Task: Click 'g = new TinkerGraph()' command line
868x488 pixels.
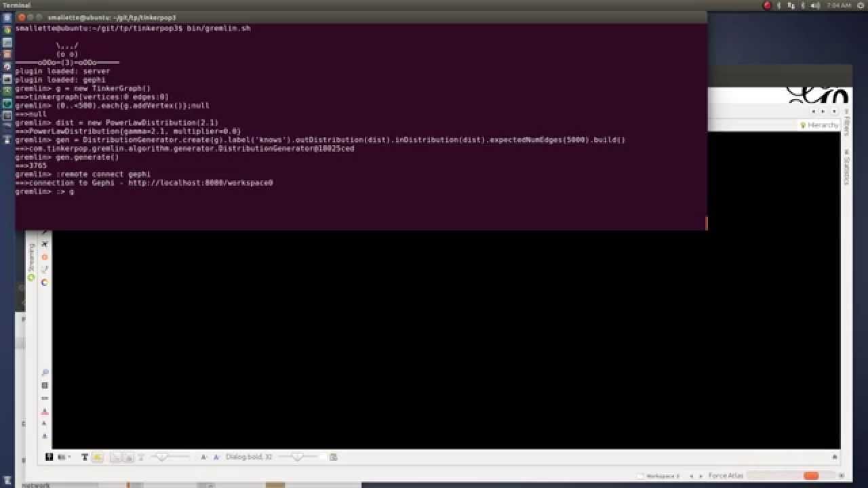Action: pos(83,88)
